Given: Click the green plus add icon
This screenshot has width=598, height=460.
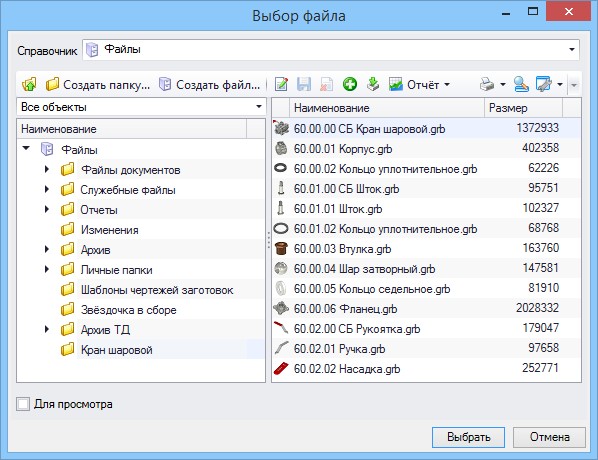Looking at the screenshot, I should point(350,84).
